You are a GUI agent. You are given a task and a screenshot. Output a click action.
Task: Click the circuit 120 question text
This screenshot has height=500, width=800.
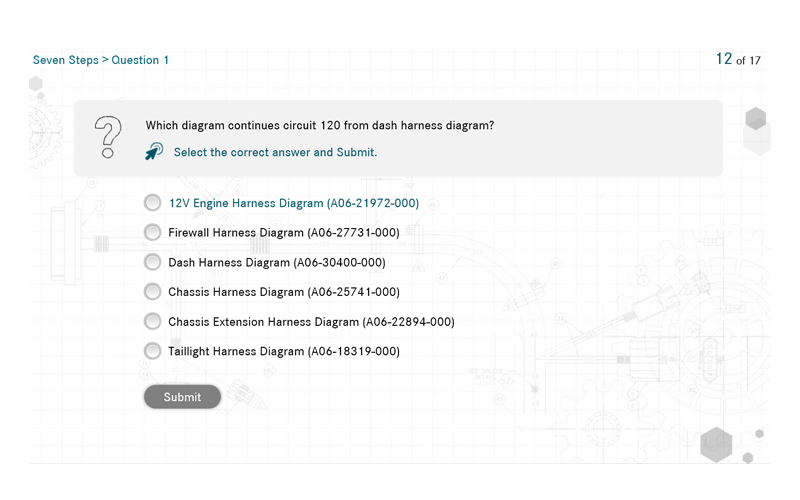(320, 126)
